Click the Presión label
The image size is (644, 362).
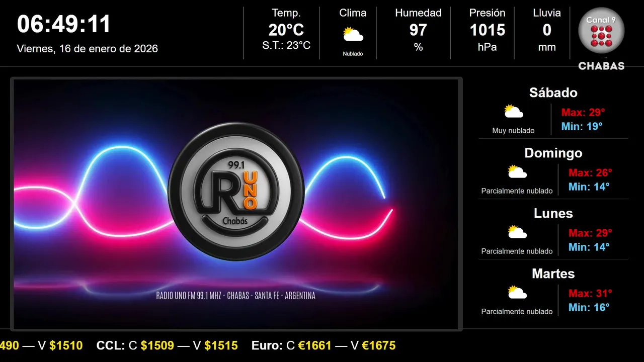click(x=487, y=13)
